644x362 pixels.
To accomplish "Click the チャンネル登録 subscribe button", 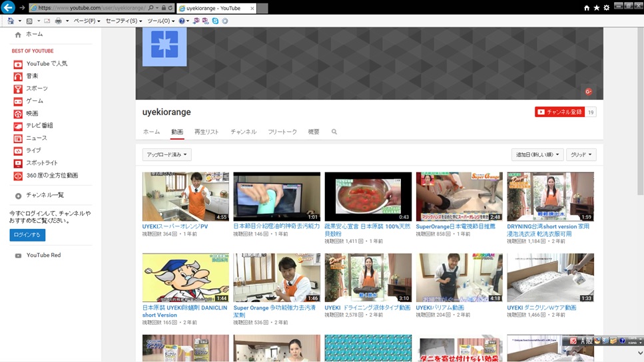I will click(559, 112).
